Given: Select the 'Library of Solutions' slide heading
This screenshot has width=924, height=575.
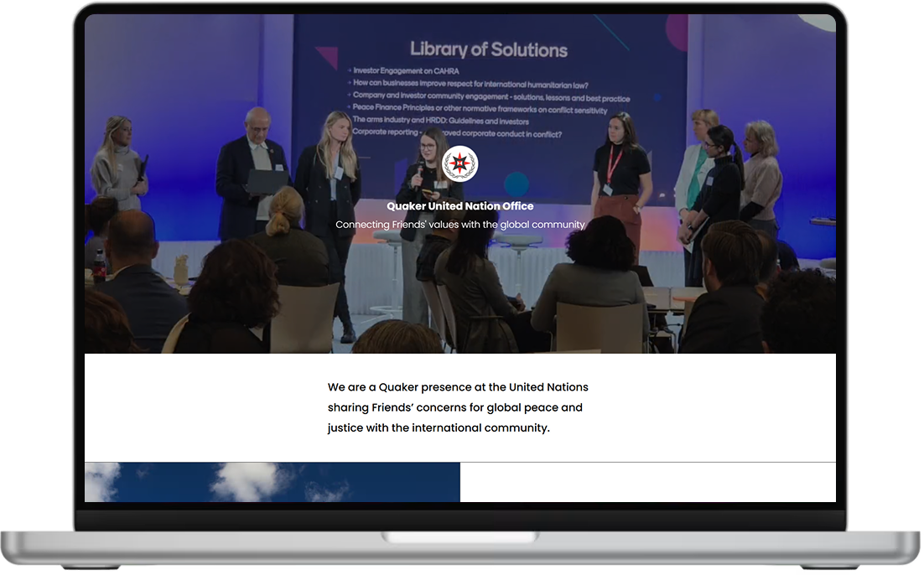Looking at the screenshot, I should 488,49.
